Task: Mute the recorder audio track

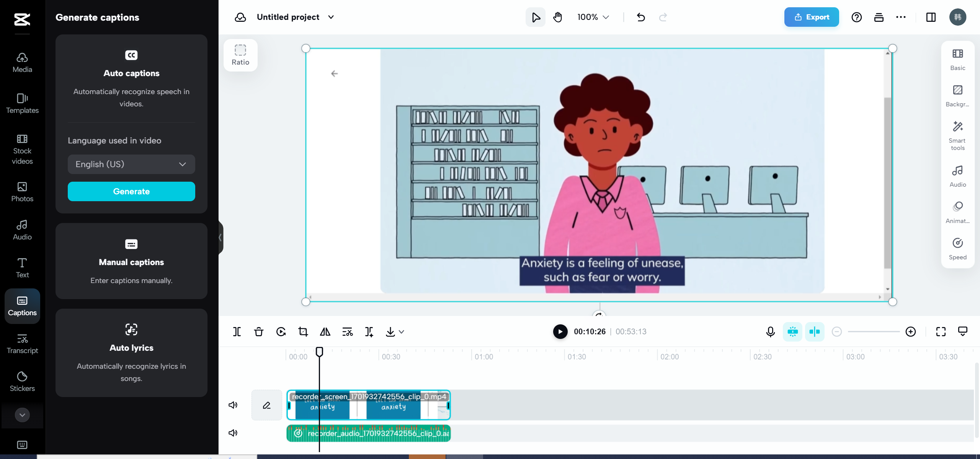Action: tap(233, 433)
